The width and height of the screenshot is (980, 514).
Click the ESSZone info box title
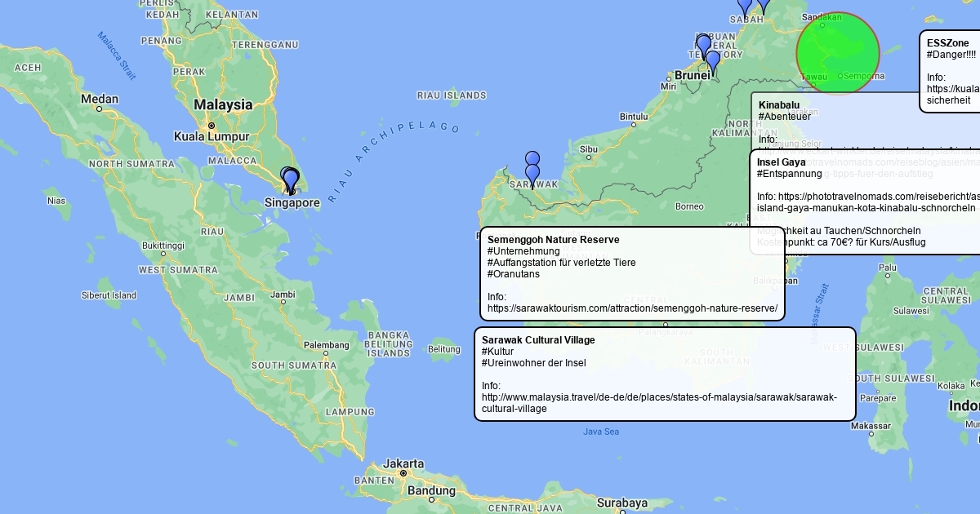pyautogui.click(x=947, y=43)
